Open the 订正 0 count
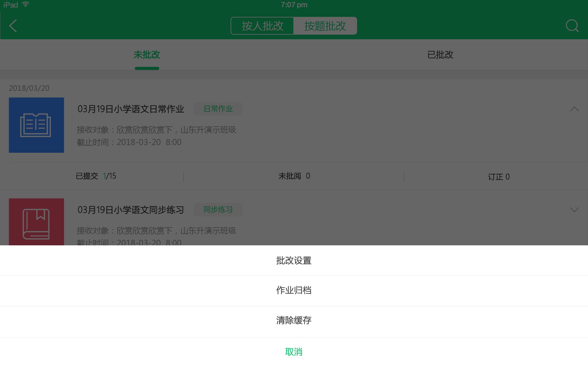Image resolution: width=588 pixels, height=368 pixels. point(499,177)
